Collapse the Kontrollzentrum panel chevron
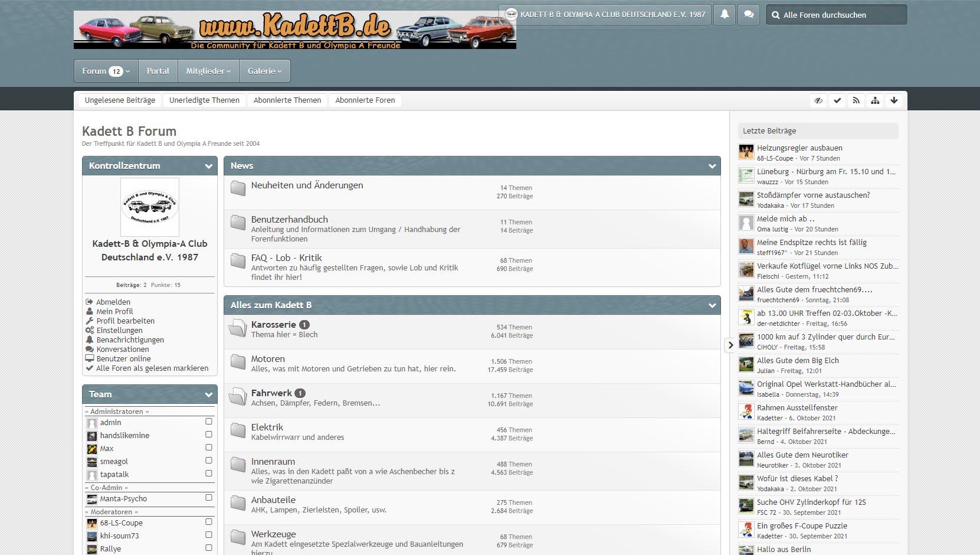The image size is (980, 555). (x=208, y=166)
